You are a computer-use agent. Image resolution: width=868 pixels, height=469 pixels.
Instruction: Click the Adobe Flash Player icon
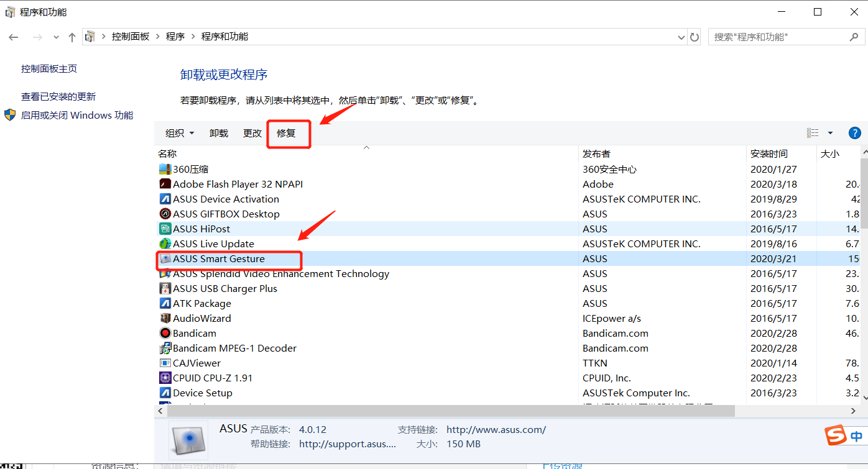coord(165,184)
